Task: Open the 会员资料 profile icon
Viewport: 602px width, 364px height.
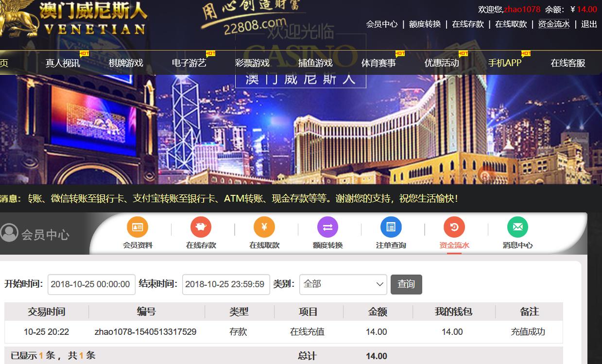Action: (x=138, y=227)
